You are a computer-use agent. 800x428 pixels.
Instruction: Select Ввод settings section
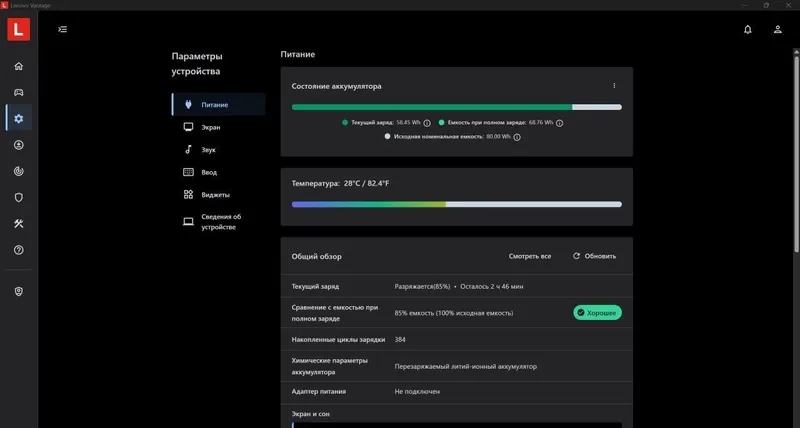tap(219, 172)
